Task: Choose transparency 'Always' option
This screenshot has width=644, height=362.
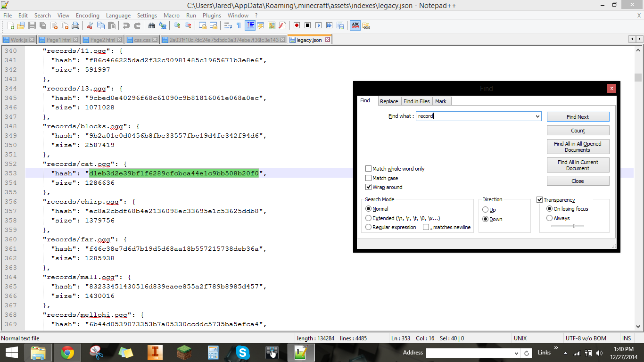Action: tap(549, 218)
